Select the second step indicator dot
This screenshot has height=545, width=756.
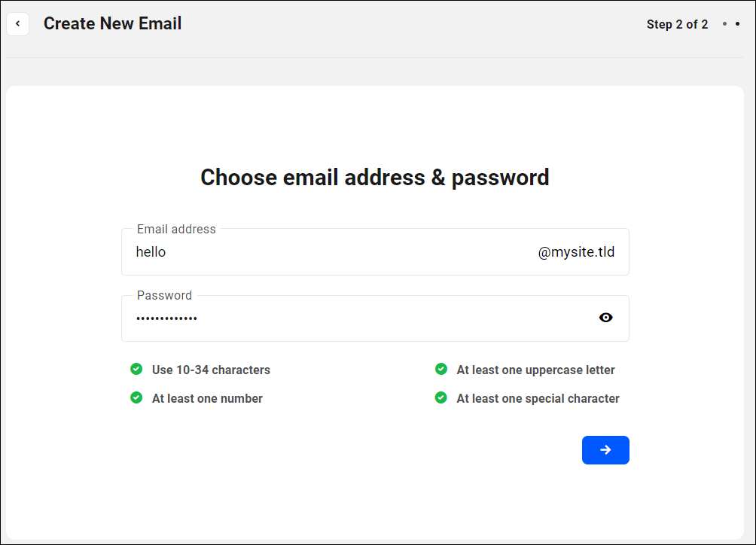pyautogui.click(x=736, y=24)
